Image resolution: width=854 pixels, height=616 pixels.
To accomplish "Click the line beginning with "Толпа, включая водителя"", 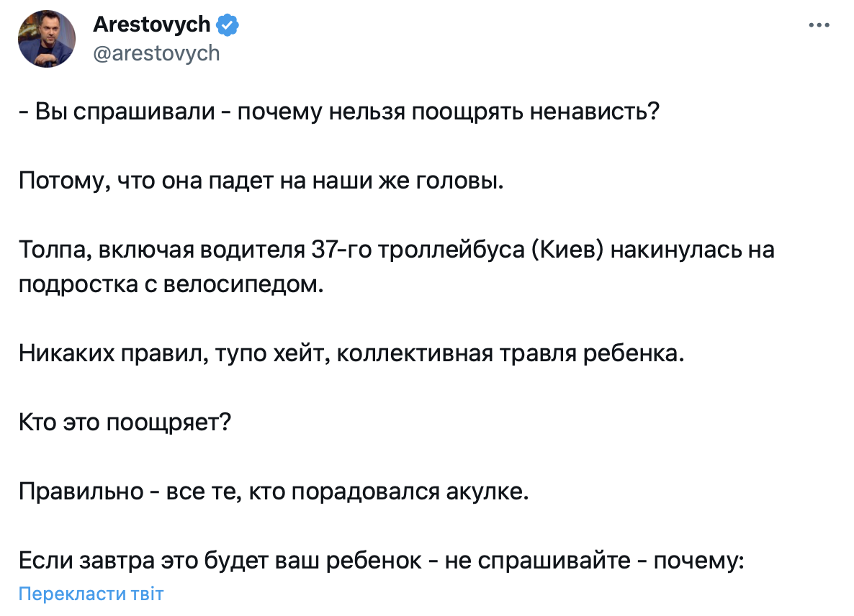I will pos(396,250).
